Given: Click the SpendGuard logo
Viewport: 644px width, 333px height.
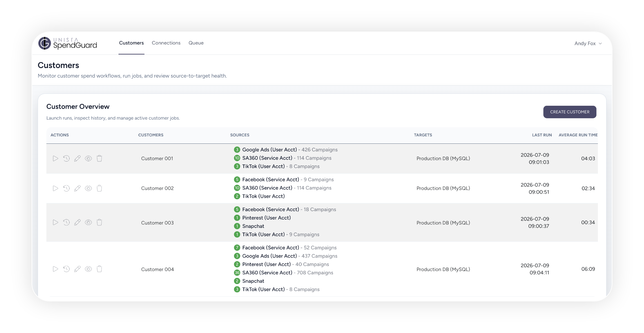Looking at the screenshot, I should 68,43.
